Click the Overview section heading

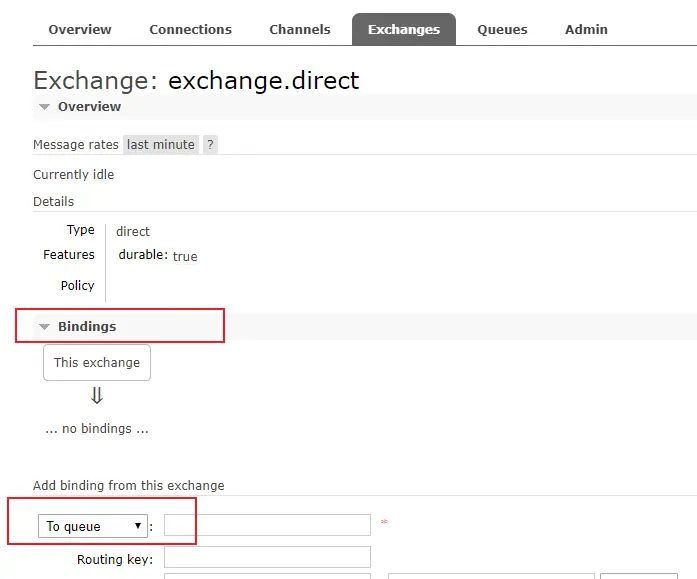tap(89, 107)
